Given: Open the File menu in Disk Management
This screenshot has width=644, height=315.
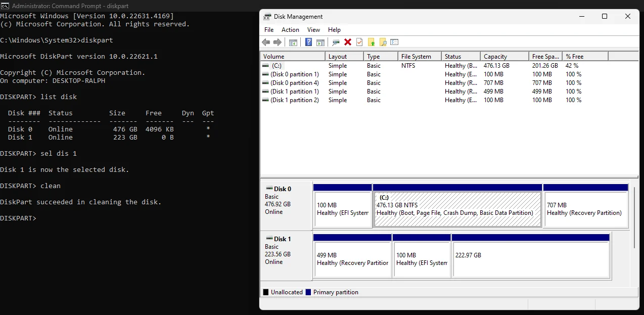Looking at the screenshot, I should tap(269, 30).
